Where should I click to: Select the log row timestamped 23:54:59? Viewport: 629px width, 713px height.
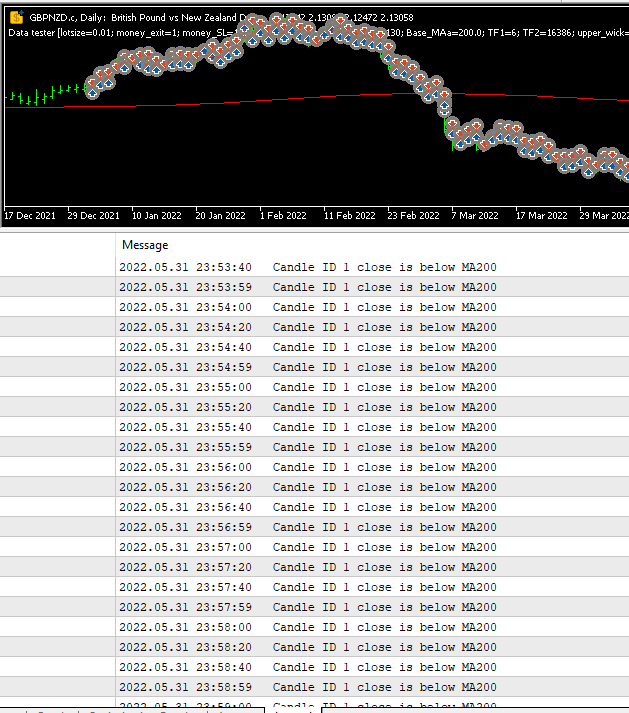coord(314,367)
